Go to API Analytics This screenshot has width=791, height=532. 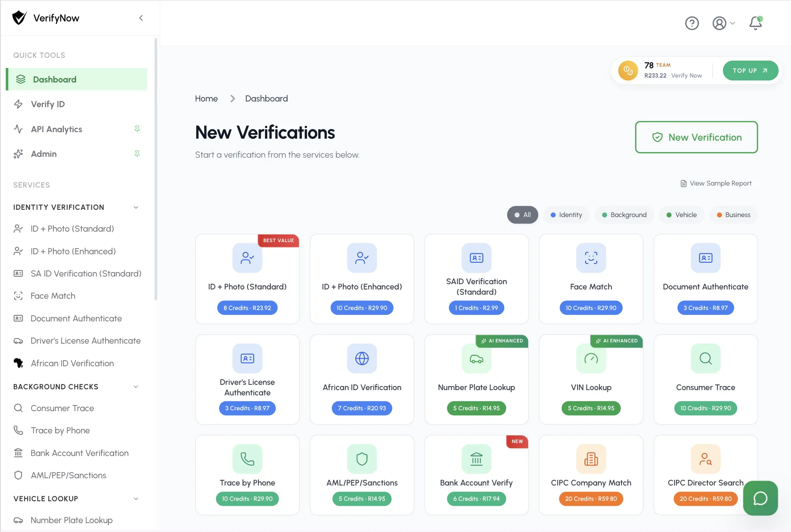click(77, 129)
